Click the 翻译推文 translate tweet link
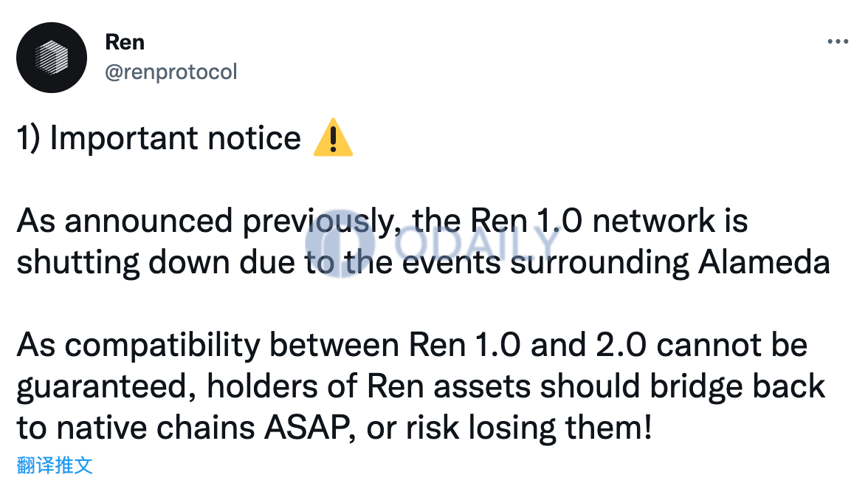This screenshot has width=868, height=489. [55, 465]
